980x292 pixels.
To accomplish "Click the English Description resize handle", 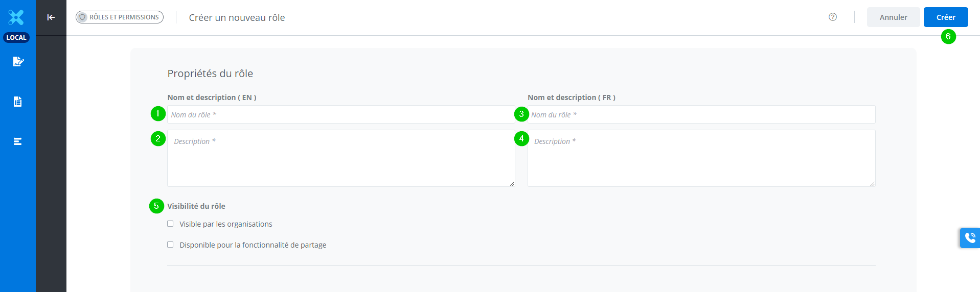I will click(512, 184).
